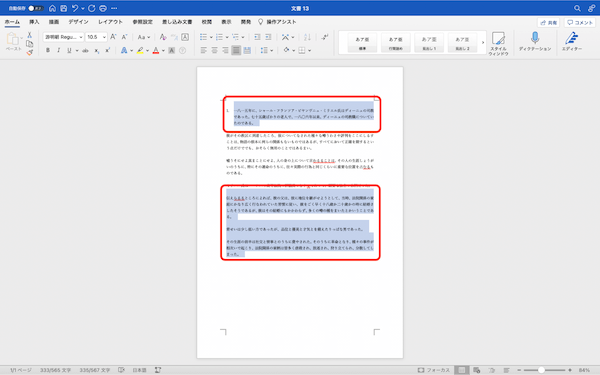
Task: Open the スタイルウィンドウ (Styles Pane)
Action: click(498, 44)
